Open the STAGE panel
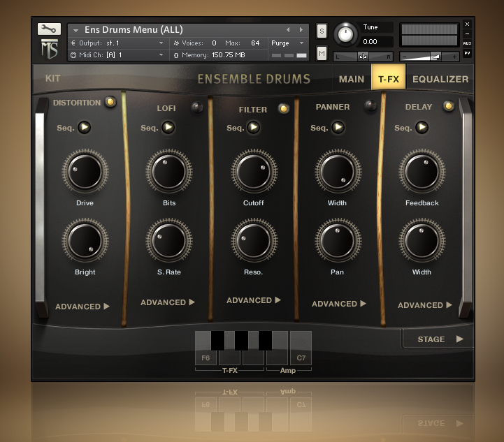Viewport: 504px width, 442px height. tap(438, 339)
